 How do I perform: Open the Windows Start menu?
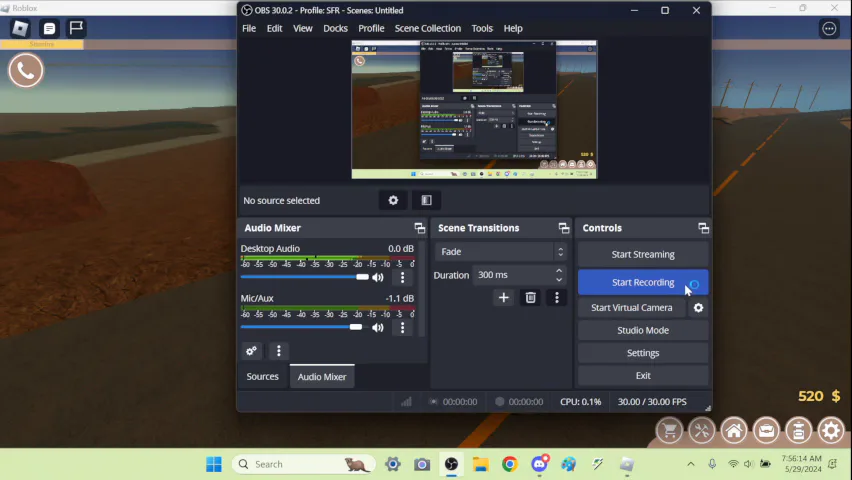click(214, 464)
